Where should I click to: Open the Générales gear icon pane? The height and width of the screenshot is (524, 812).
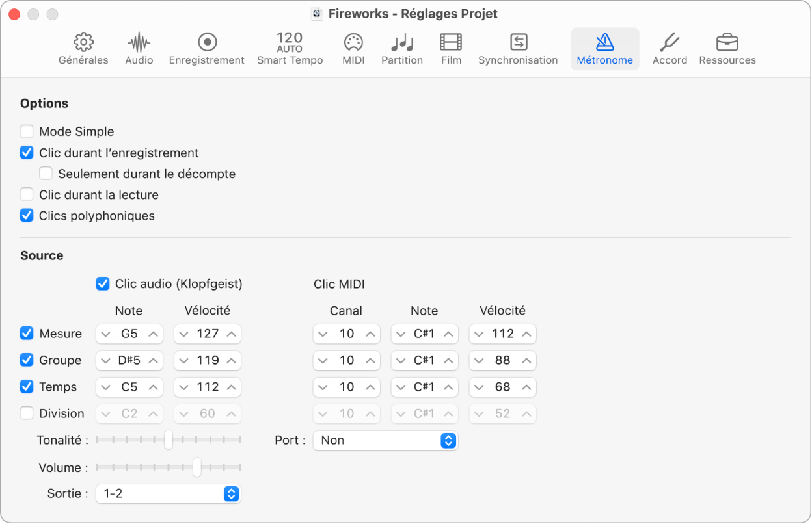point(83,43)
